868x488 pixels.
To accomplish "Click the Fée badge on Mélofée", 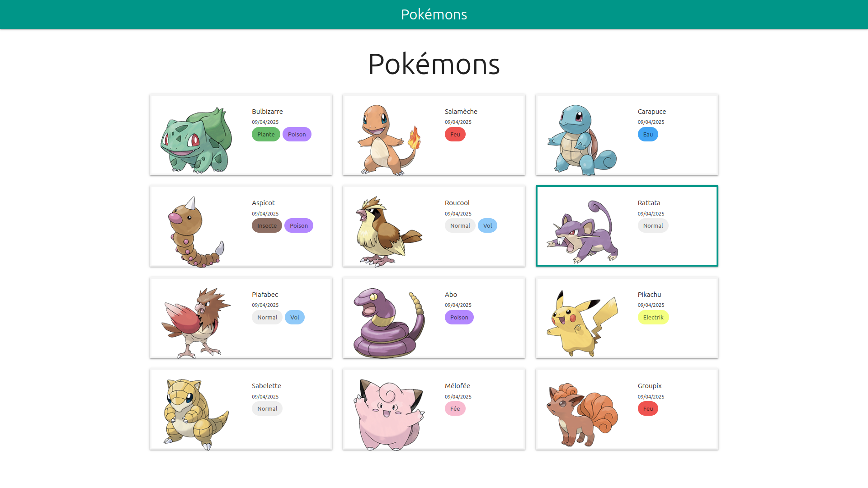I will [x=455, y=408].
